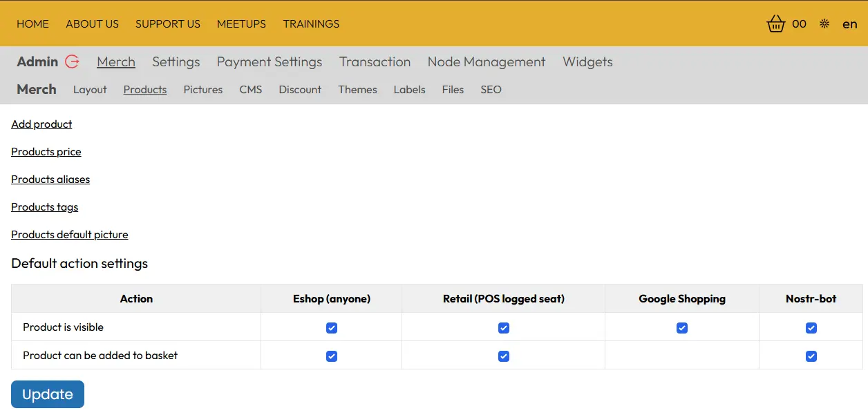868x415 pixels.
Task: Open the Add product link
Action: tap(41, 124)
